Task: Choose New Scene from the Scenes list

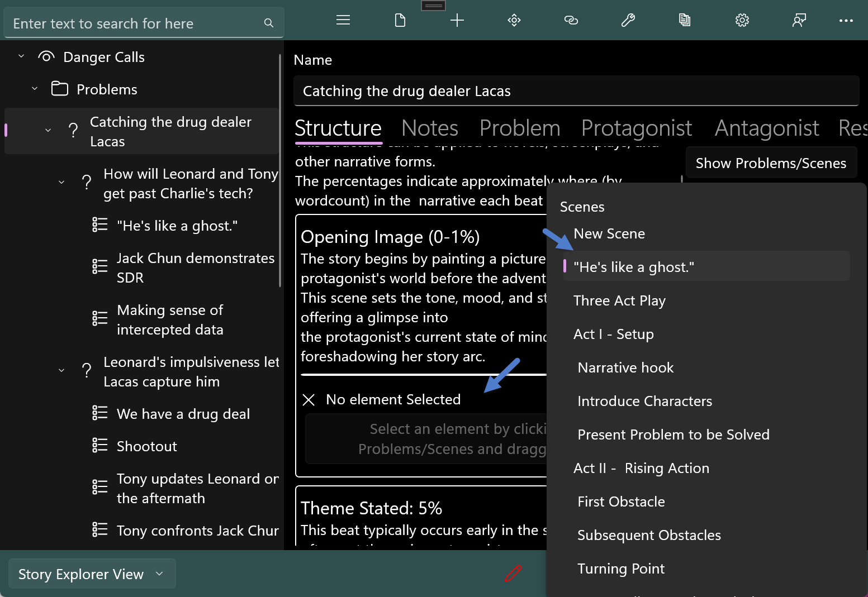Action: click(609, 233)
